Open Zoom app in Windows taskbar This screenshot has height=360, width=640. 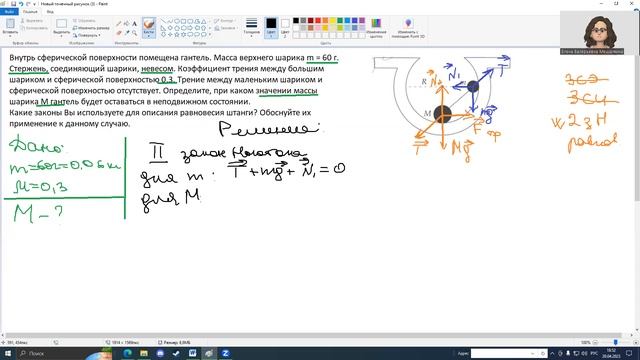pyautogui.click(x=225, y=353)
